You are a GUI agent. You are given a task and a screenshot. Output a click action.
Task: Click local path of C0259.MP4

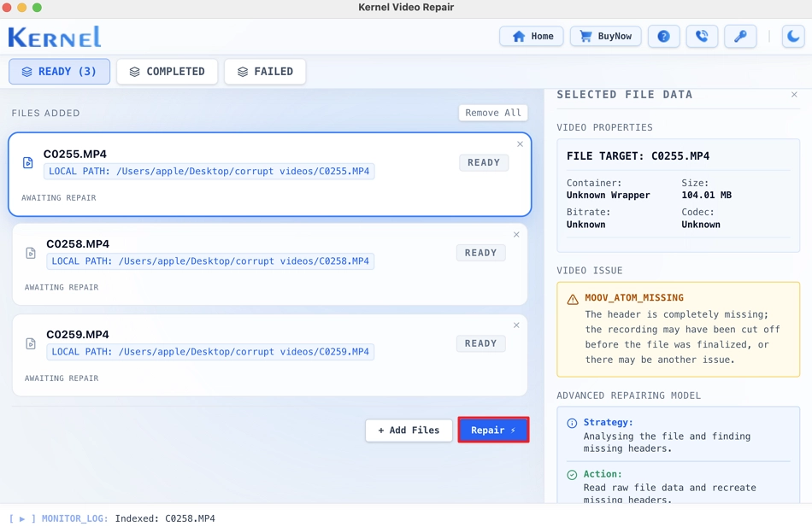210,352
